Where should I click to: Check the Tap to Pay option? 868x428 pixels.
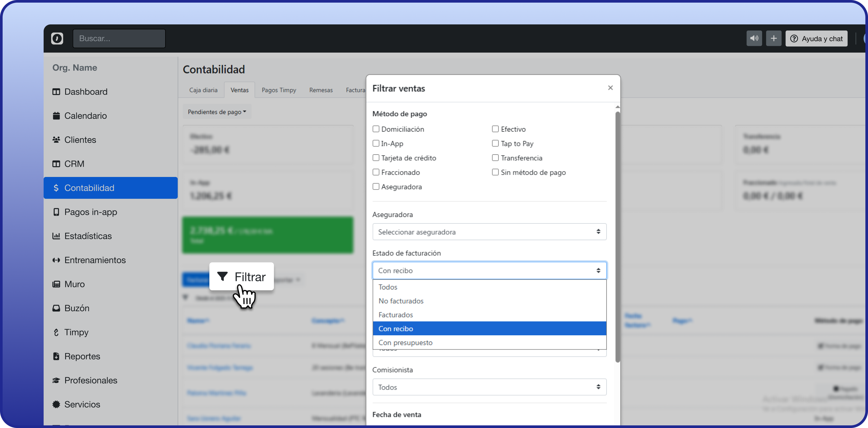coord(495,144)
